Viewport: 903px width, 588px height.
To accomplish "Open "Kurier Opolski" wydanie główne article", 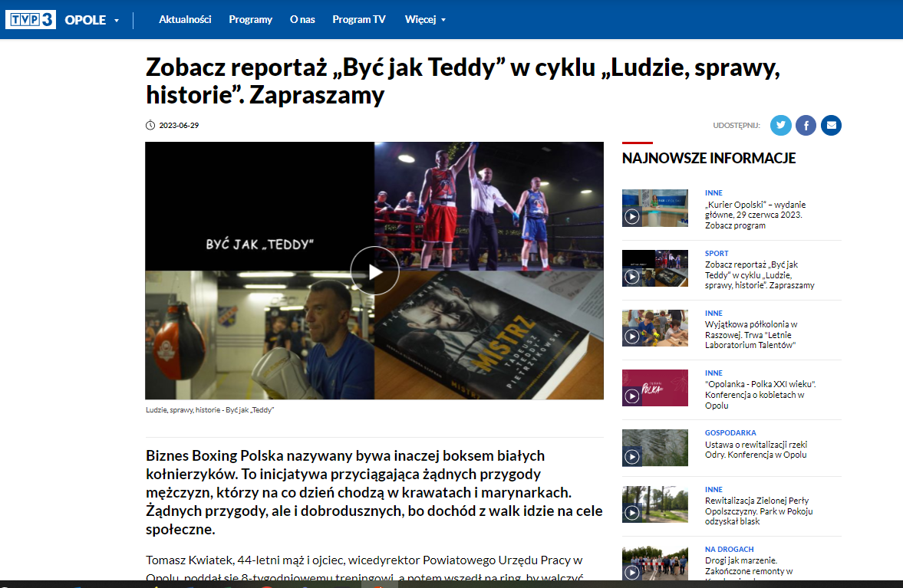I will pyautogui.click(x=755, y=215).
